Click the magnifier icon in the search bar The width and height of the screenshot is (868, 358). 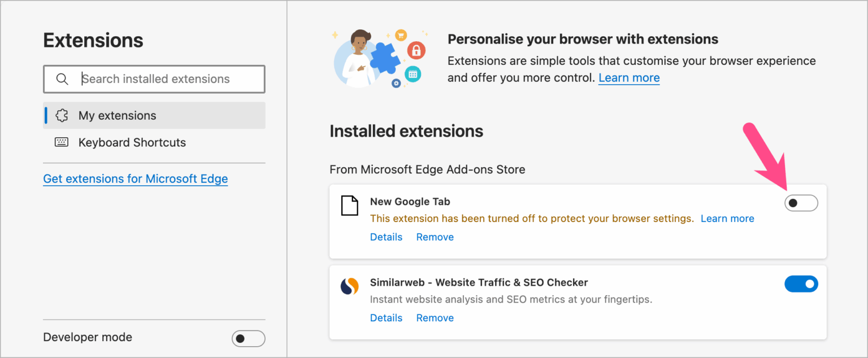pyautogui.click(x=62, y=78)
